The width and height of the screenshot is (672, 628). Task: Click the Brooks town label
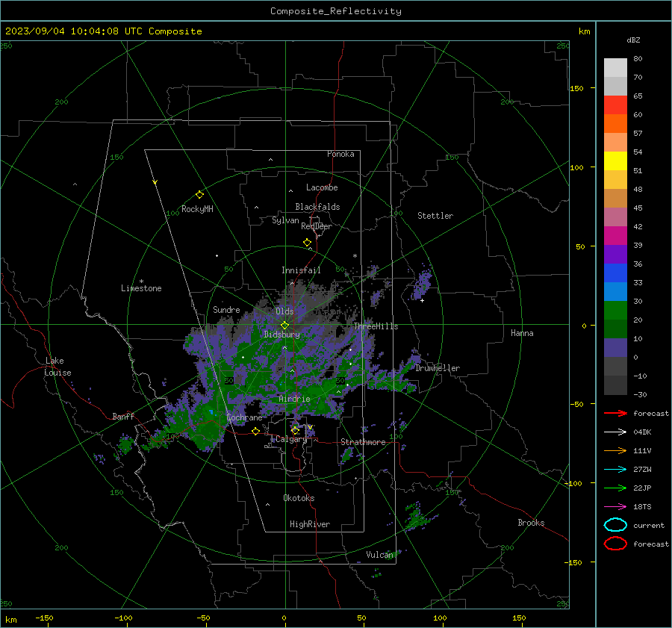(x=531, y=523)
